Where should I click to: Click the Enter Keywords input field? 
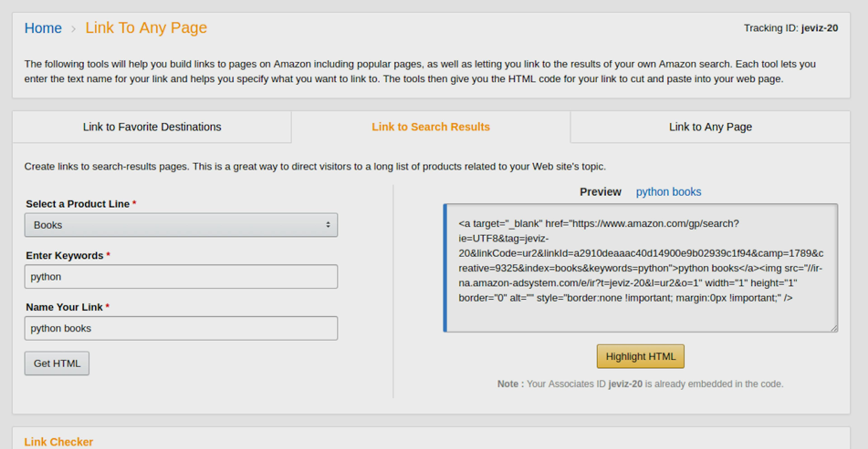point(181,276)
